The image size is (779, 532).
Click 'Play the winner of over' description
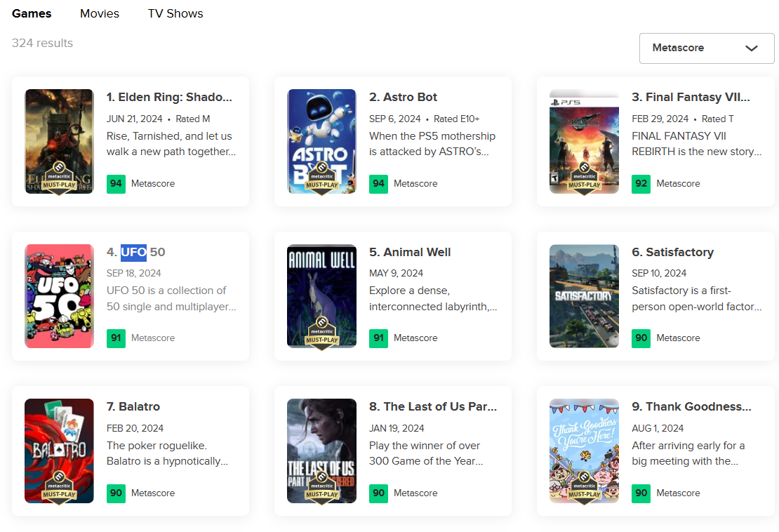click(x=425, y=446)
